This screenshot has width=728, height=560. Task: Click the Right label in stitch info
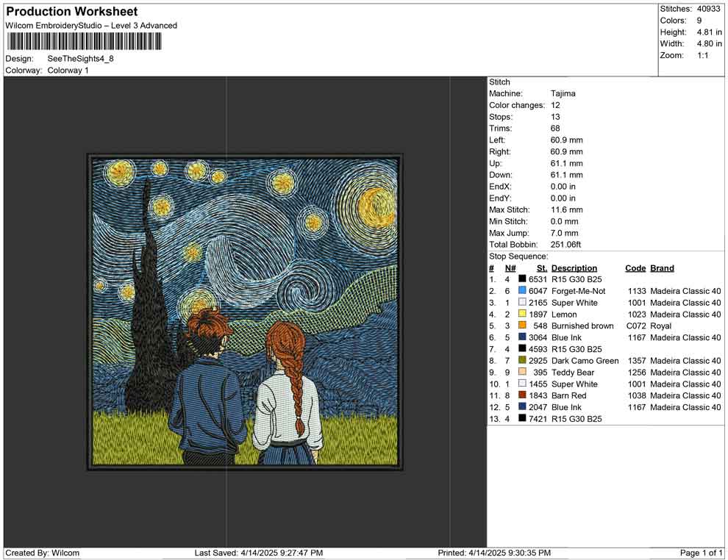click(499, 151)
